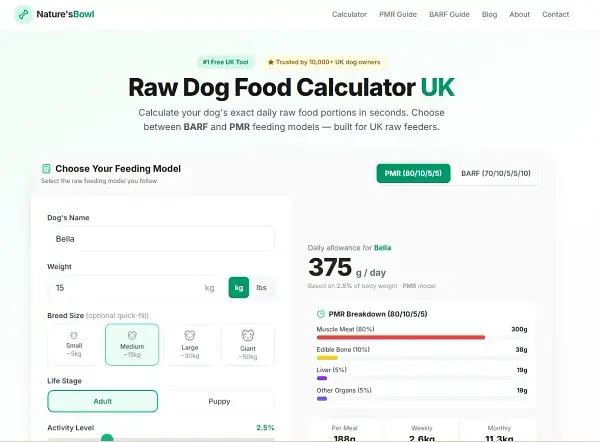Viewport: 600px width, 442px height.
Task: Focus the Weight input field
Action: coord(130,288)
